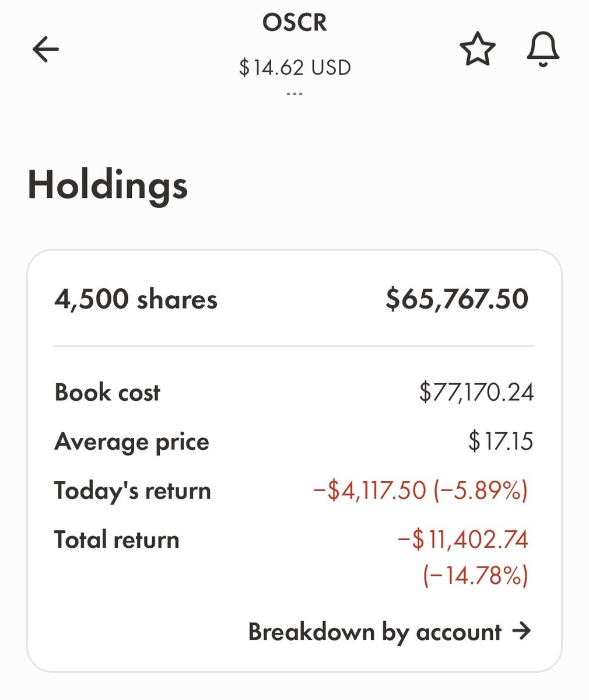
Task: Open Breakdown by account link
Action: click(x=390, y=632)
